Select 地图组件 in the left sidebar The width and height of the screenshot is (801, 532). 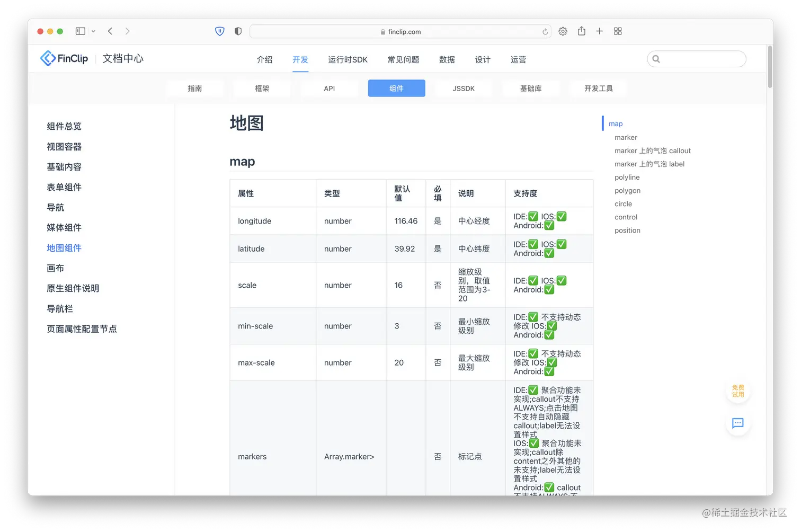tap(64, 248)
